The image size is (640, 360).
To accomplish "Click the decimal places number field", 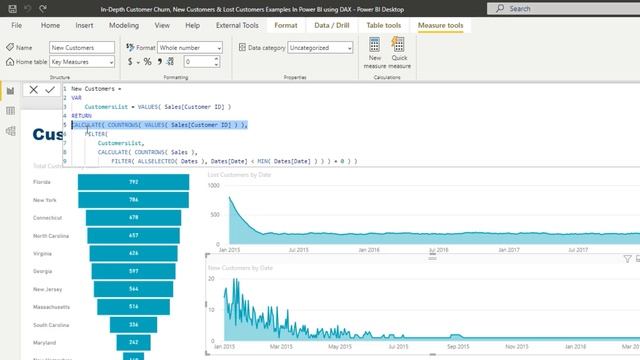I will tap(198, 62).
